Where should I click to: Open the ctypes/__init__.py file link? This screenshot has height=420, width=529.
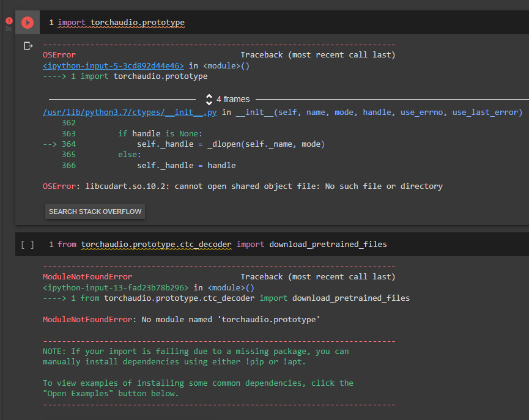(130, 112)
